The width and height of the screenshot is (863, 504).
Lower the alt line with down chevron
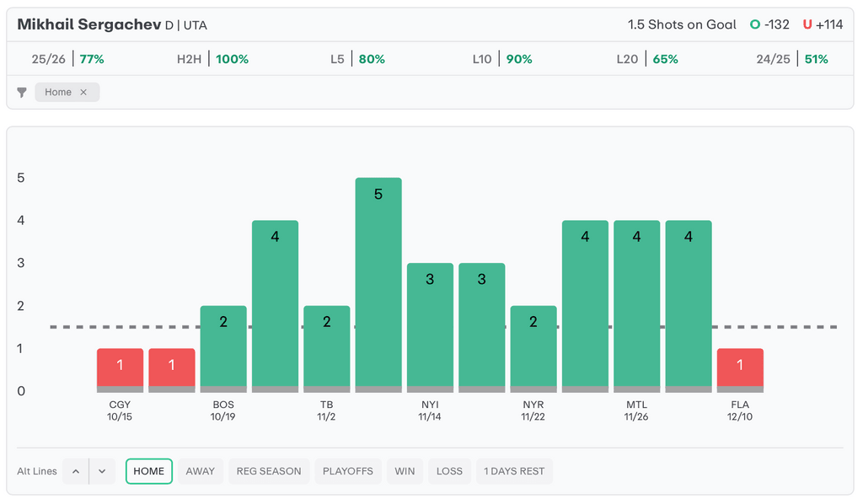(102, 471)
